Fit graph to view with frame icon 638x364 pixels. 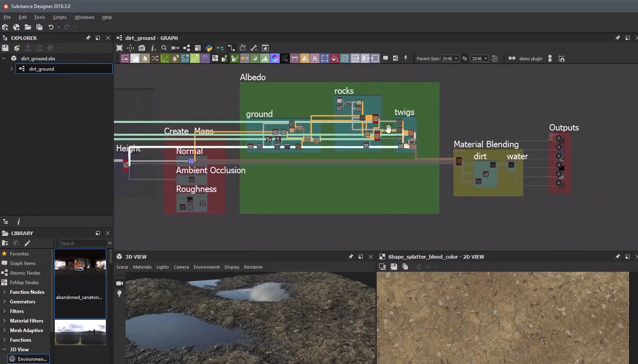coord(119,48)
